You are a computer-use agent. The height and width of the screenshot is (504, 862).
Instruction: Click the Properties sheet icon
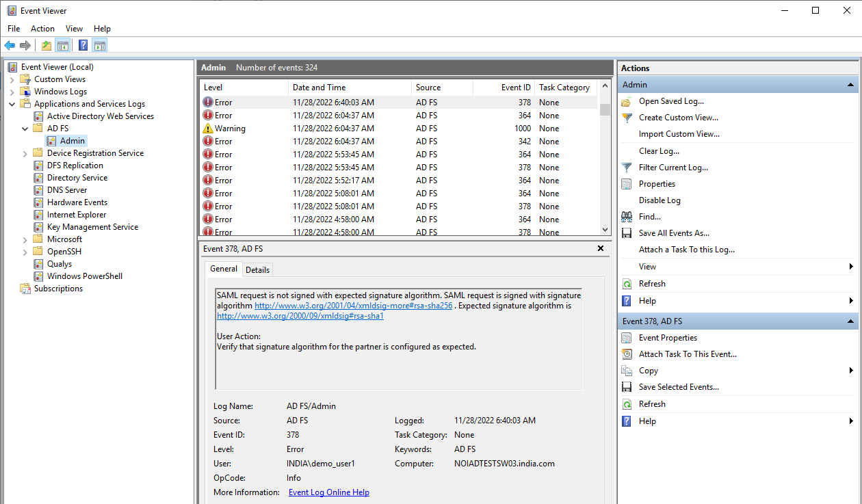[627, 184]
